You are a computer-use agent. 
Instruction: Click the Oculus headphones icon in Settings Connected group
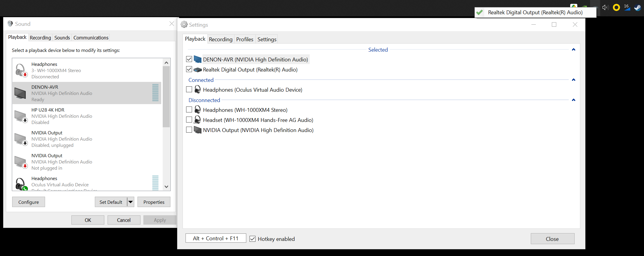198,90
